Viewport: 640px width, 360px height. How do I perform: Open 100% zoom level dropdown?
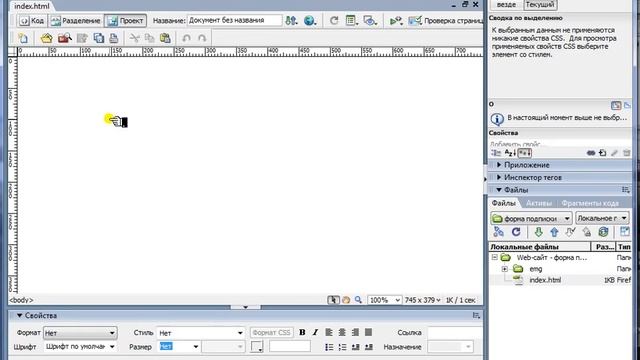pyautogui.click(x=384, y=300)
